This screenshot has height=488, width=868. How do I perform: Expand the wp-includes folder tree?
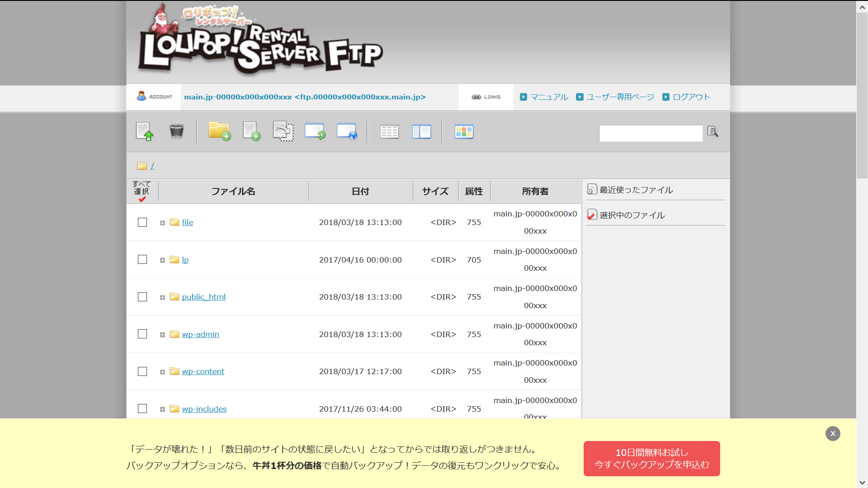click(162, 409)
